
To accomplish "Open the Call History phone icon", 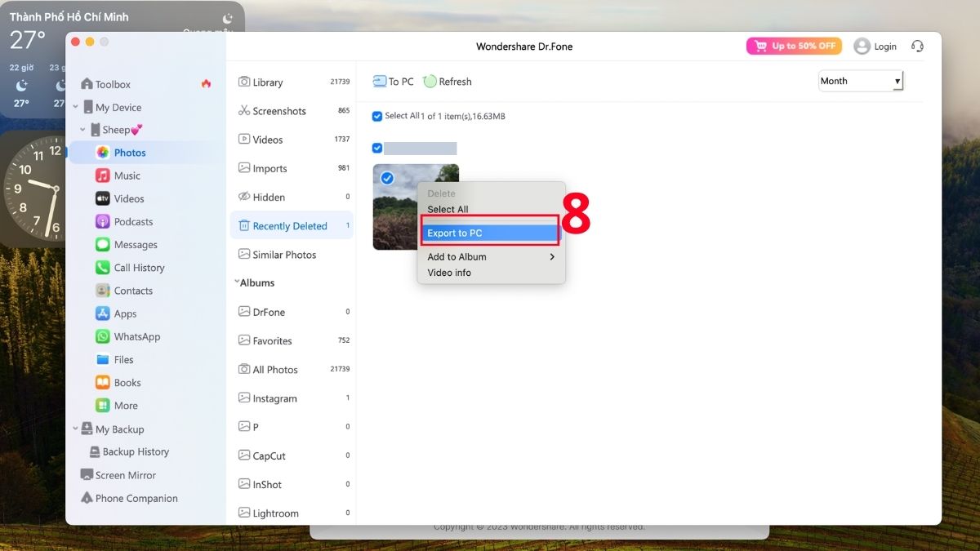I will pyautogui.click(x=102, y=267).
